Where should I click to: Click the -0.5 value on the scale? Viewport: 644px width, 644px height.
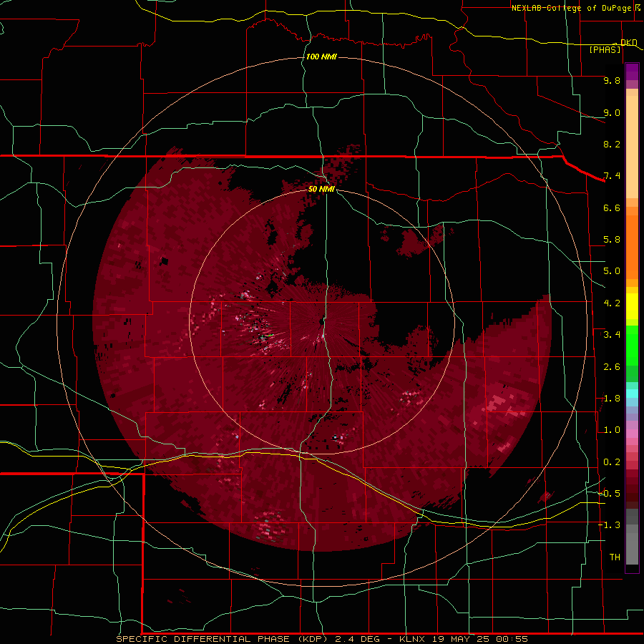coord(609,494)
